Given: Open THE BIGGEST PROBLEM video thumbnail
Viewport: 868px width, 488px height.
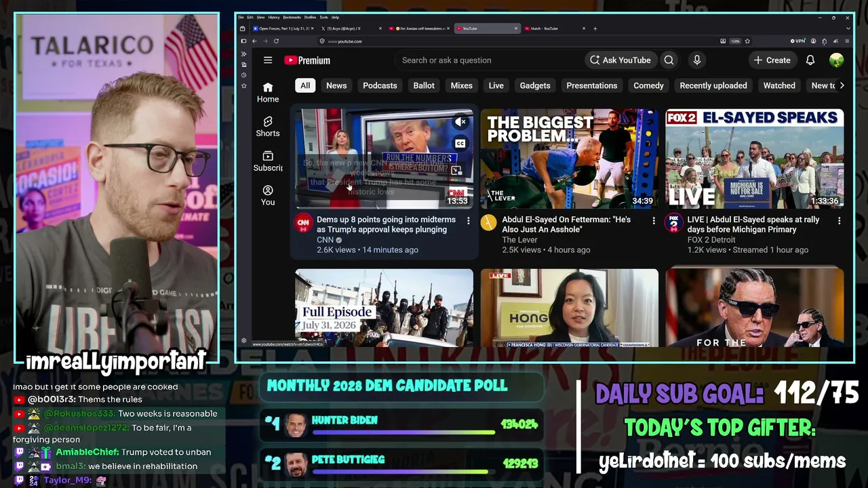Looking at the screenshot, I should pyautogui.click(x=570, y=159).
